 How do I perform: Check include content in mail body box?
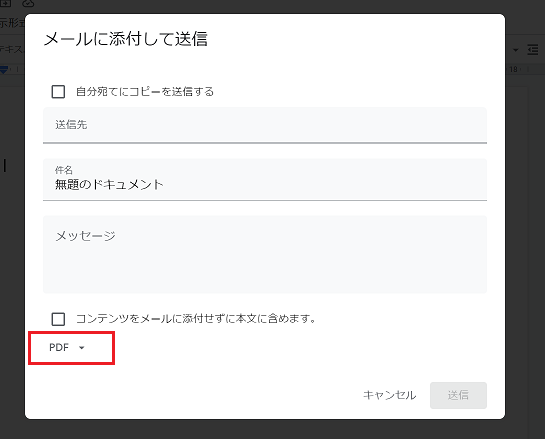pos(58,319)
